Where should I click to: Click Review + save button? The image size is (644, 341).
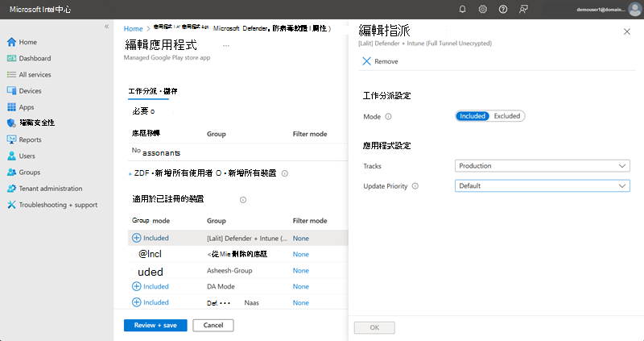click(155, 325)
